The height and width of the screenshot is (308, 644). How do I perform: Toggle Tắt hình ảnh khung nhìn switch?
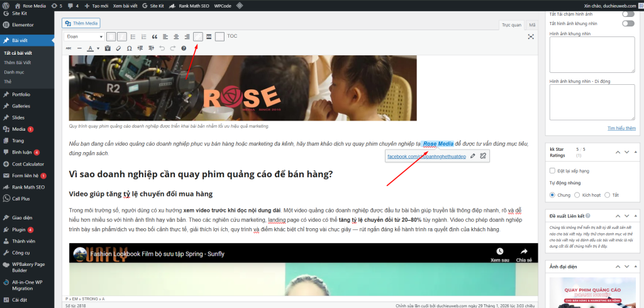pyautogui.click(x=628, y=23)
